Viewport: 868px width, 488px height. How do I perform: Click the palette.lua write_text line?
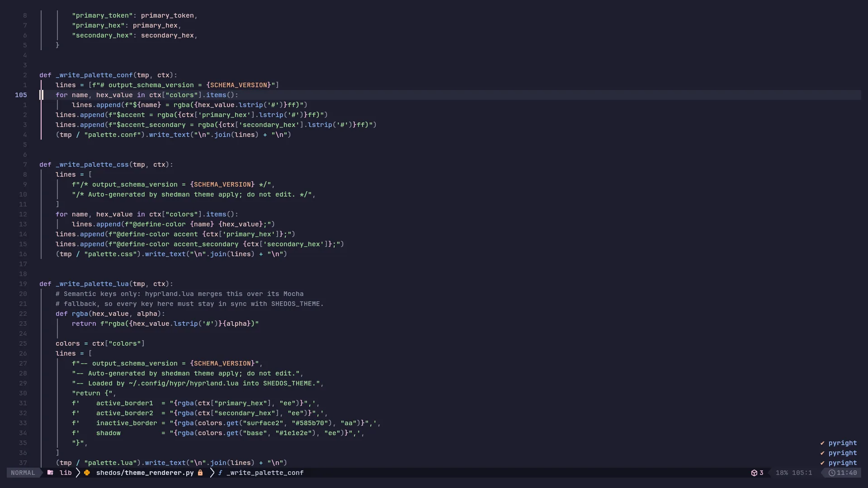171,463
